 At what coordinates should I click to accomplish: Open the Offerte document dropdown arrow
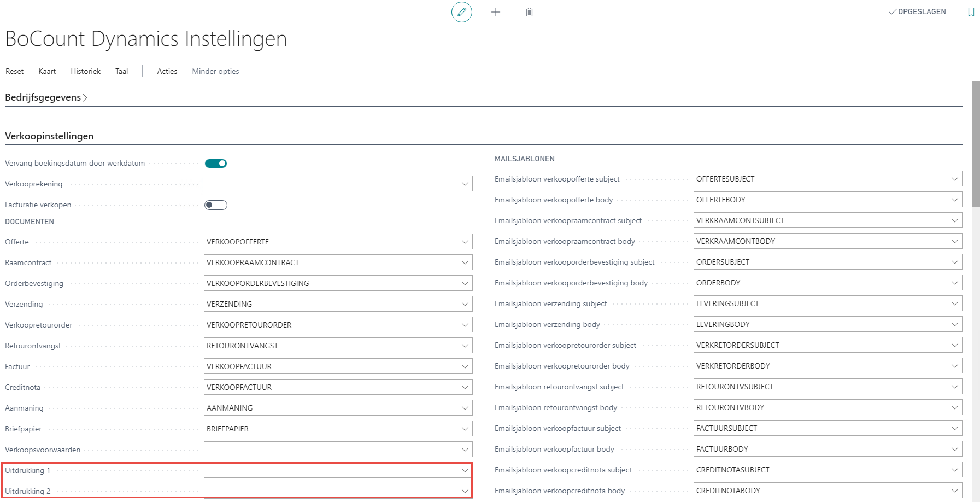pyautogui.click(x=465, y=242)
